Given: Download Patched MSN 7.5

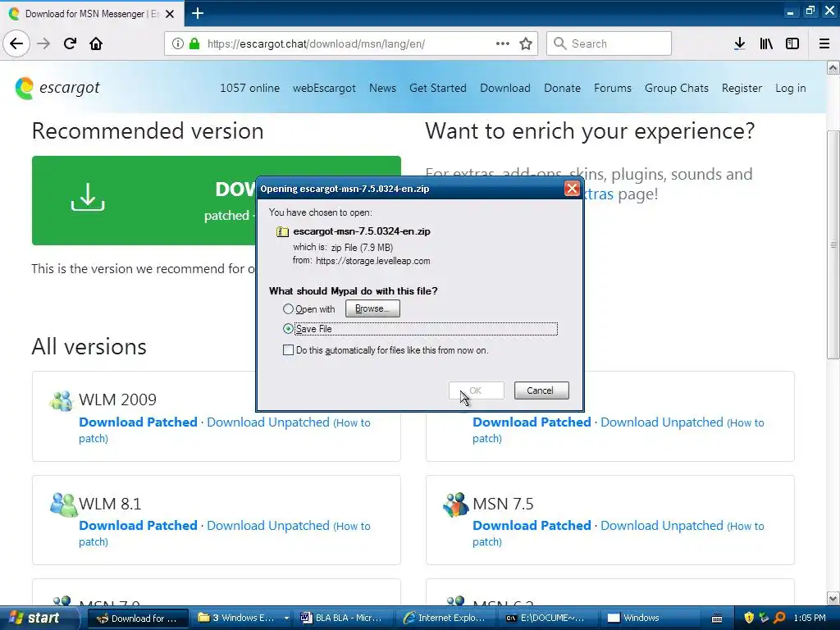Looking at the screenshot, I should coord(532,526).
